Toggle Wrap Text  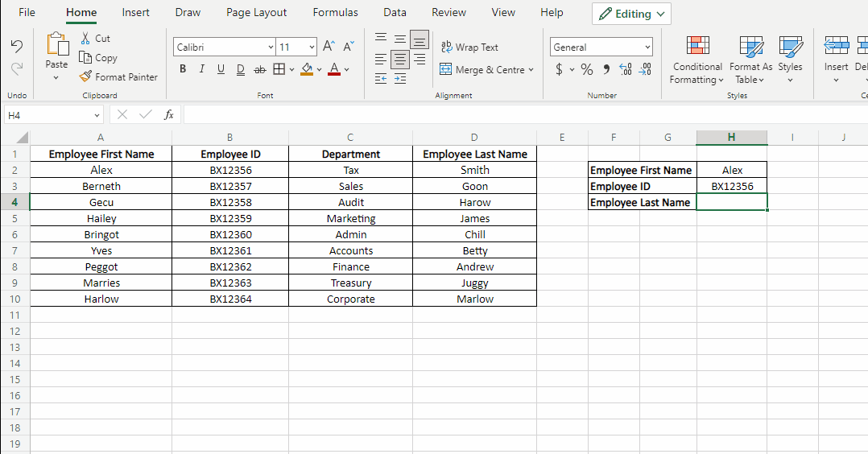pos(469,47)
